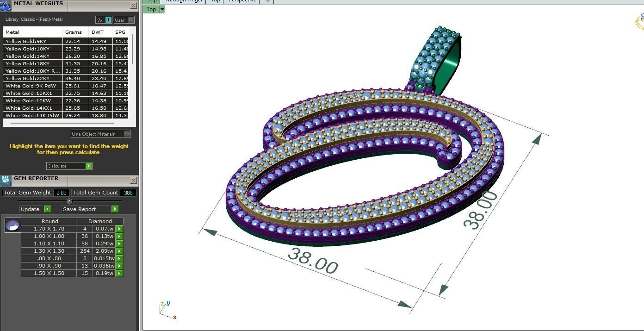Click the Total Gem Count value field

[x=128, y=193]
